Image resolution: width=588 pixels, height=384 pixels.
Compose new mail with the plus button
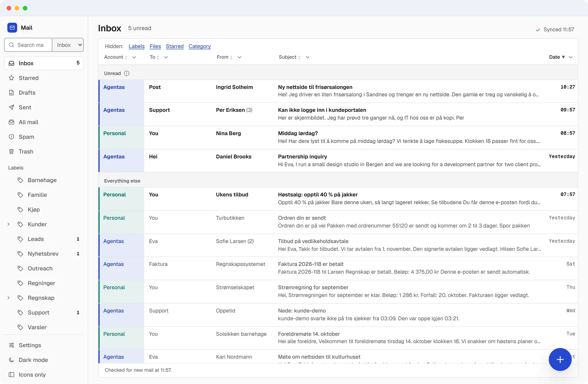point(560,359)
